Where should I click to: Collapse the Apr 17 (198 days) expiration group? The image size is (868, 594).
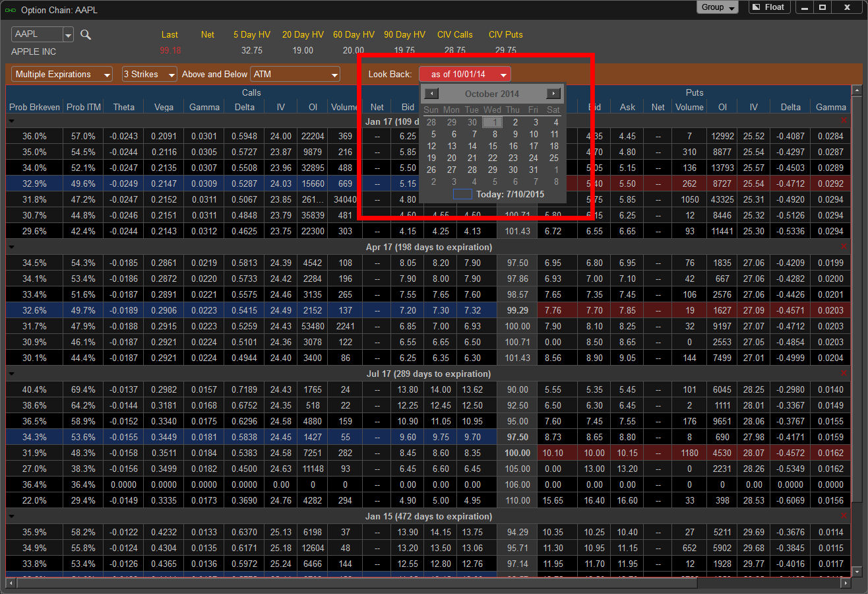coord(11,247)
